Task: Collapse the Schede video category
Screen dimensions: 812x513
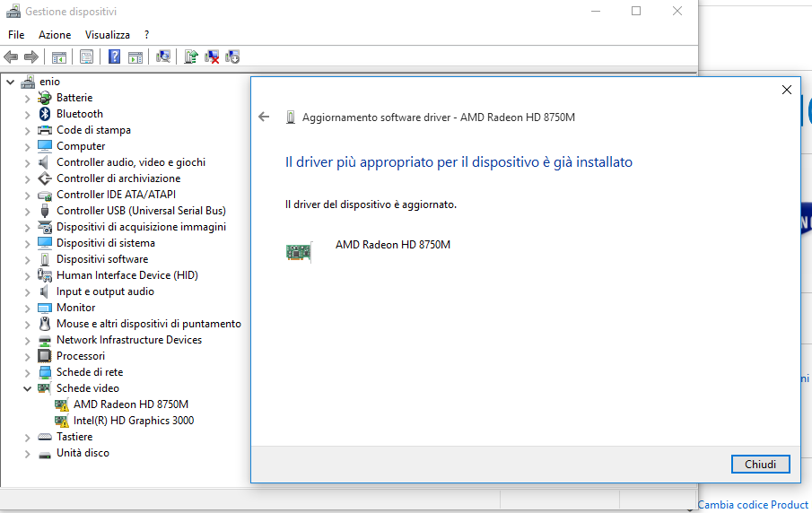Action: tap(28, 388)
